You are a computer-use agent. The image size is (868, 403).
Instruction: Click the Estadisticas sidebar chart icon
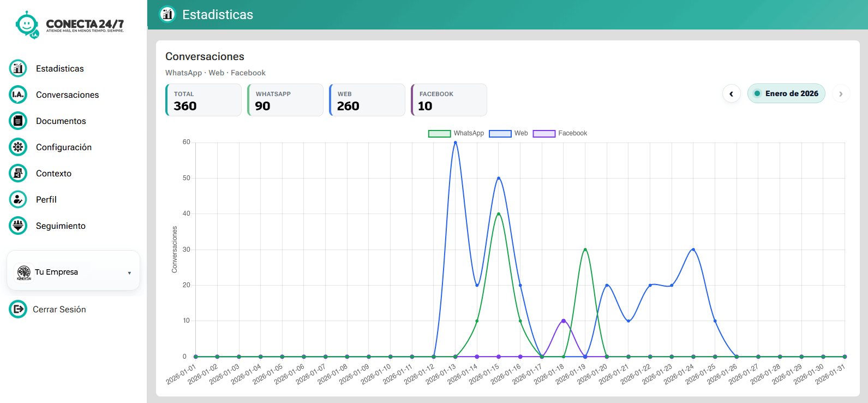click(18, 68)
